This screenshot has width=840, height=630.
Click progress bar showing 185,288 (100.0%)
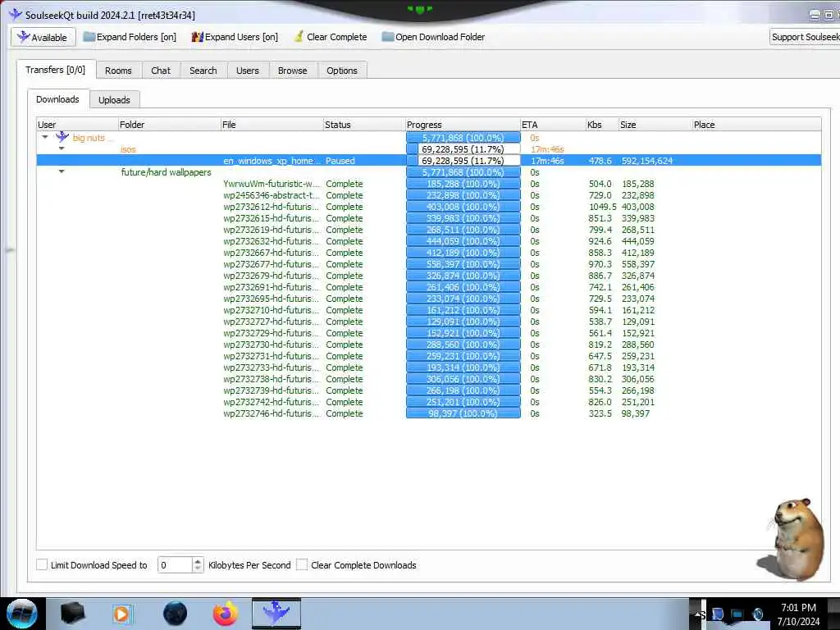463,183
